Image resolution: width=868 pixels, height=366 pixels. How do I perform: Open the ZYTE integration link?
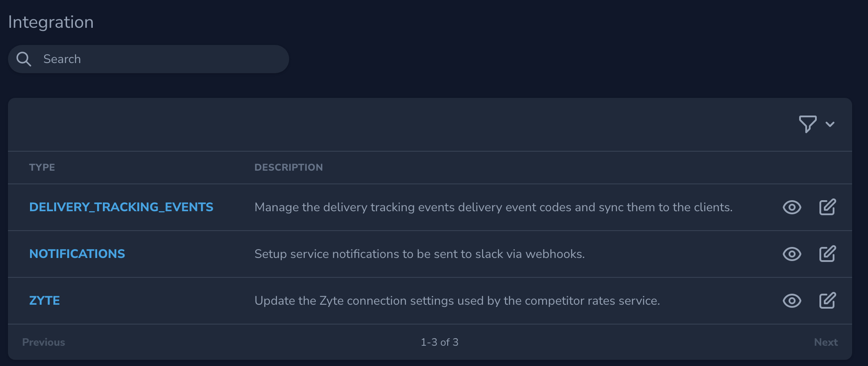coord(44,300)
